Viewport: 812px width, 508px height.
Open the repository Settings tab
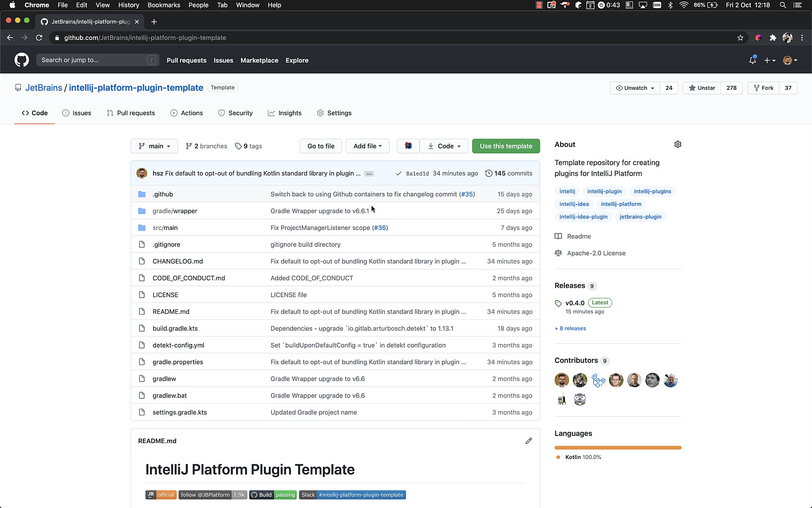(334, 113)
